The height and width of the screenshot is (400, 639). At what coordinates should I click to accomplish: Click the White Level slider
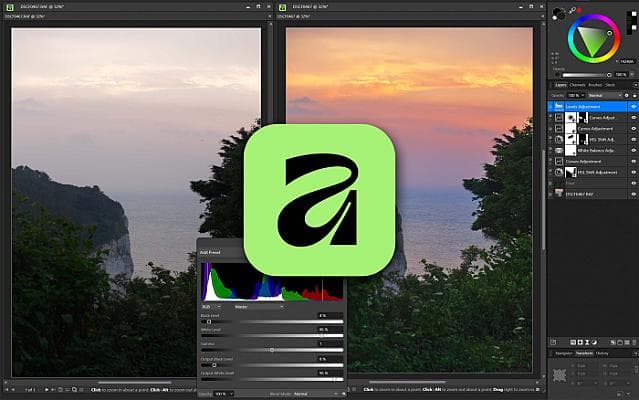click(272, 336)
